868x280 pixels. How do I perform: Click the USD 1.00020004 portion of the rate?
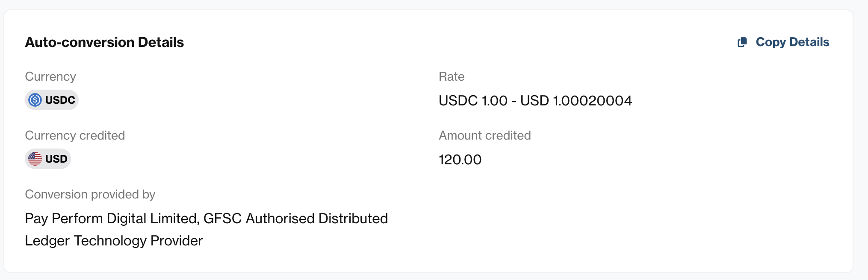(576, 101)
